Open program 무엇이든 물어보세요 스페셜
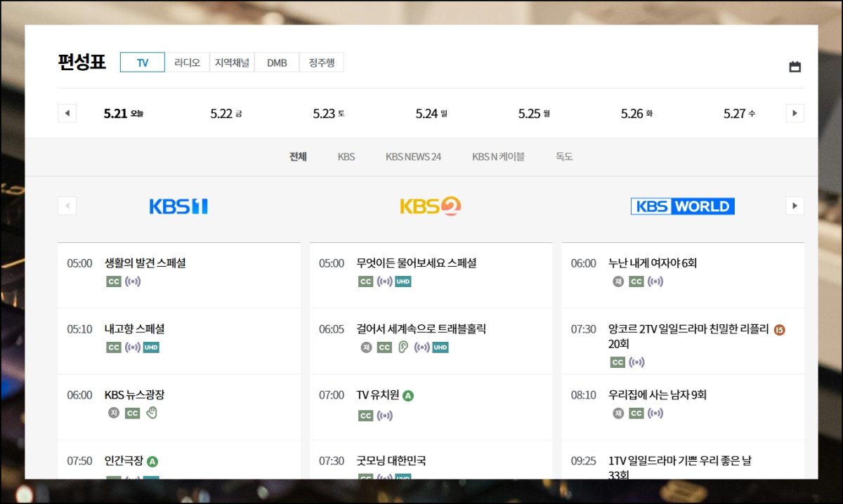The height and width of the screenshot is (504, 843). 417,263
